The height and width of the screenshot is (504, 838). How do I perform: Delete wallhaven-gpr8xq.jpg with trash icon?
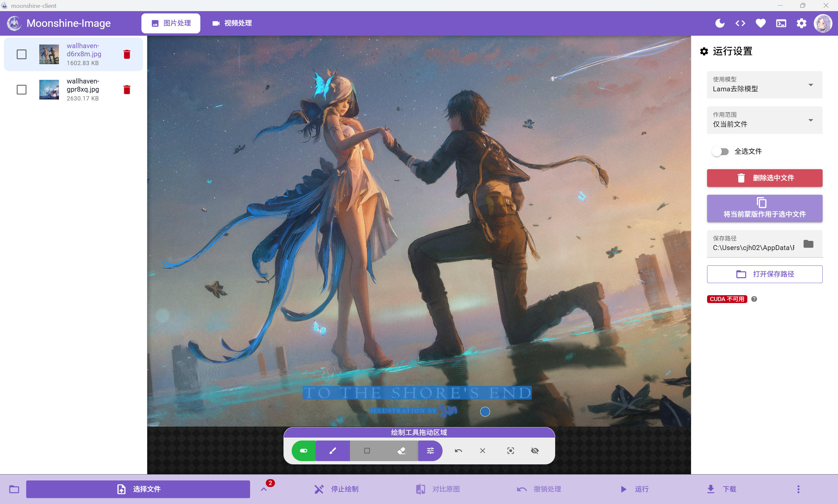click(127, 90)
